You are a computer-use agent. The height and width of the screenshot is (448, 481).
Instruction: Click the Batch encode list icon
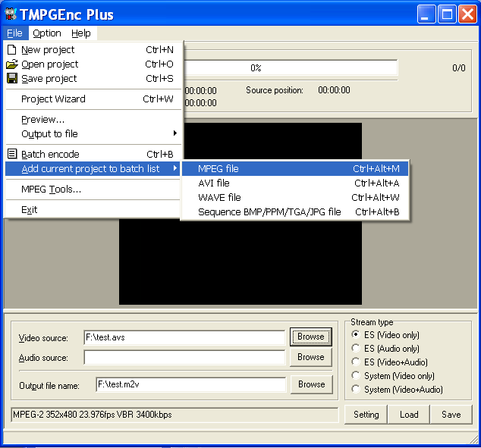[x=12, y=154]
